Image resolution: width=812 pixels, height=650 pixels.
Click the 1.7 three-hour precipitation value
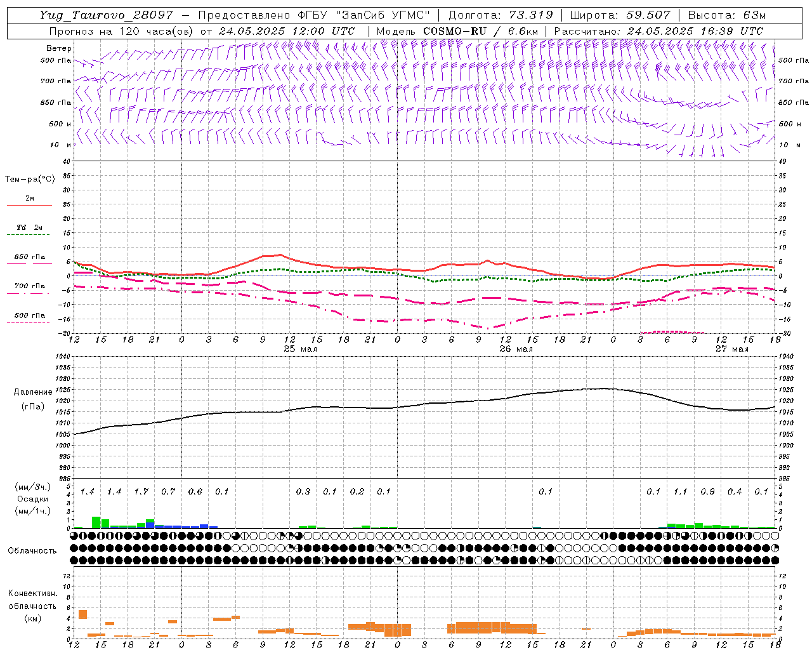pyautogui.click(x=141, y=491)
